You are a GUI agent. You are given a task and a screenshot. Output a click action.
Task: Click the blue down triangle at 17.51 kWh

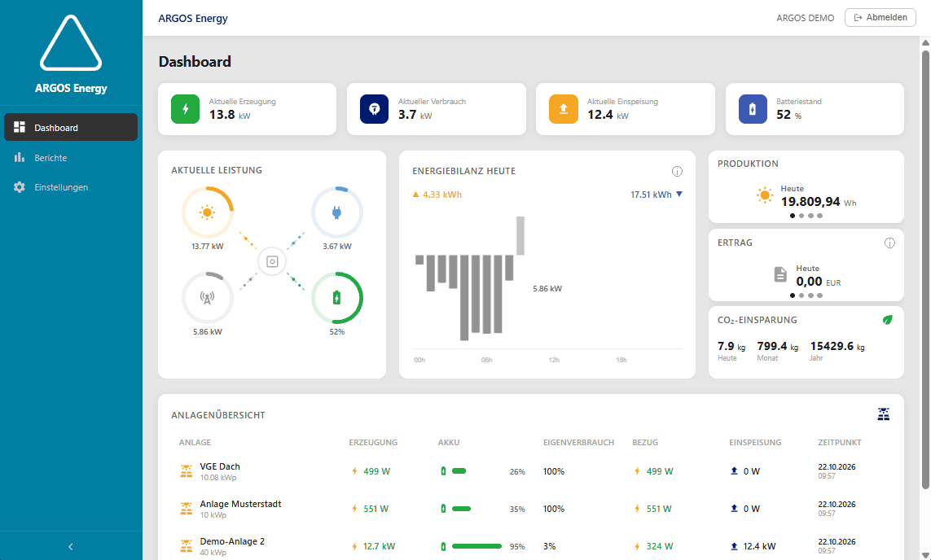point(679,194)
